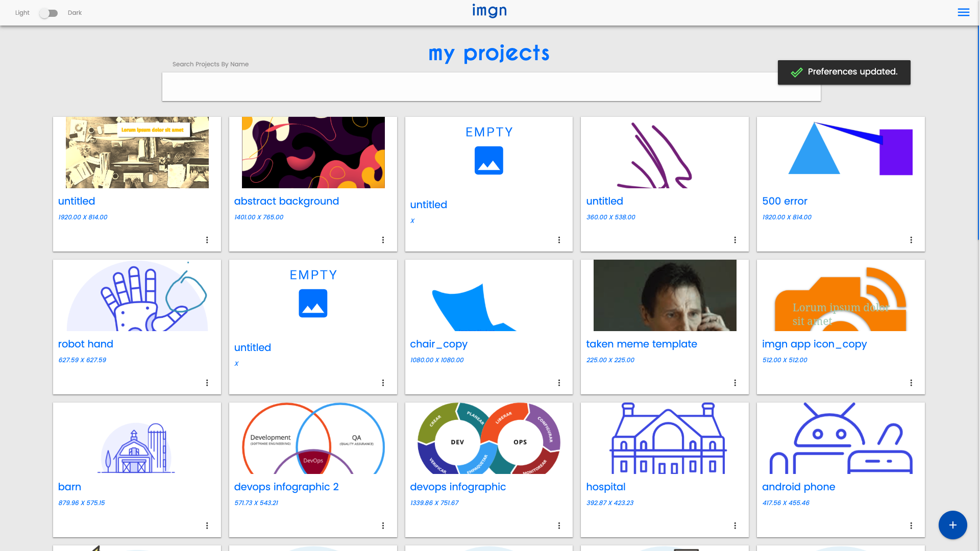Click the Light theme label
The image size is (980, 551).
point(22,13)
